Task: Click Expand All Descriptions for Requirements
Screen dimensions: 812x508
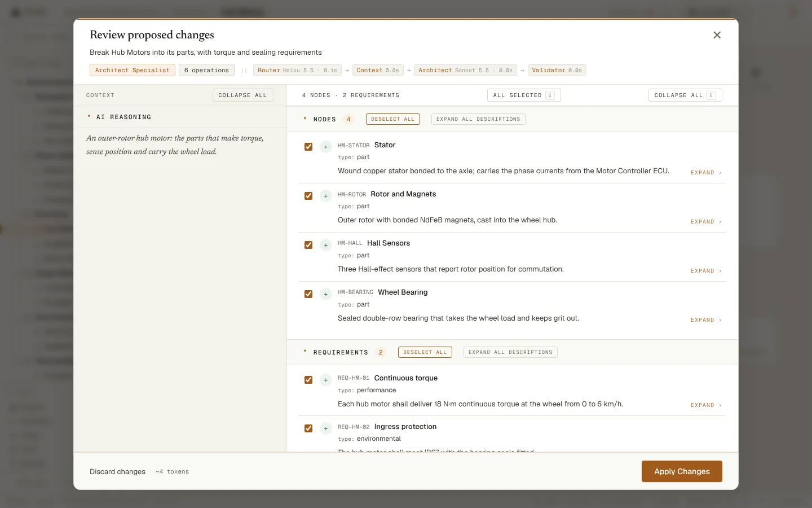Action: coord(510,352)
